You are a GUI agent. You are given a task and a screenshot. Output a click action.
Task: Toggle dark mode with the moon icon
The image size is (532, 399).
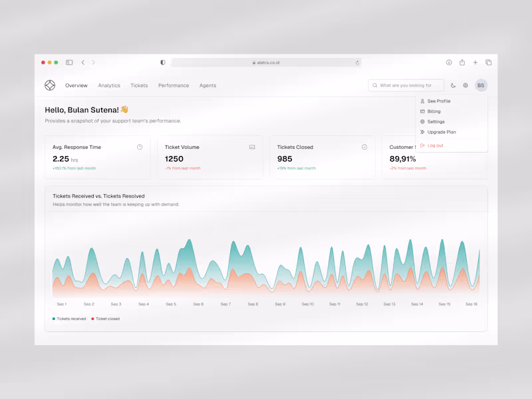(453, 85)
